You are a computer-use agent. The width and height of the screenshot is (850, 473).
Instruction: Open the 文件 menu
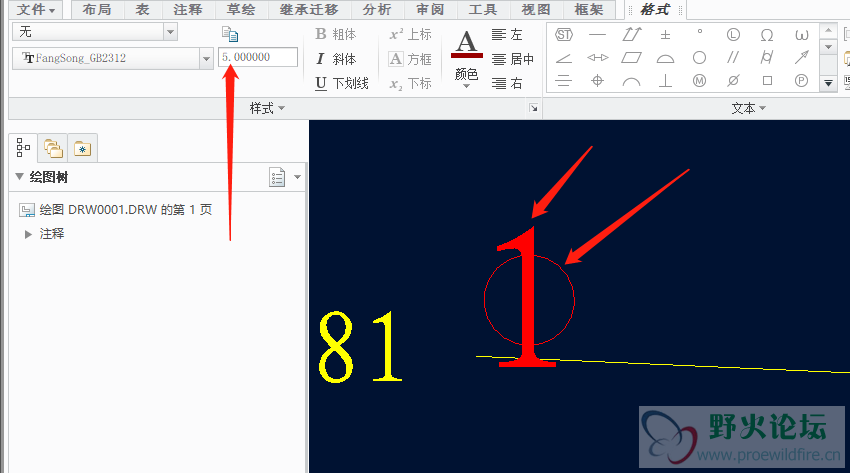(x=36, y=9)
